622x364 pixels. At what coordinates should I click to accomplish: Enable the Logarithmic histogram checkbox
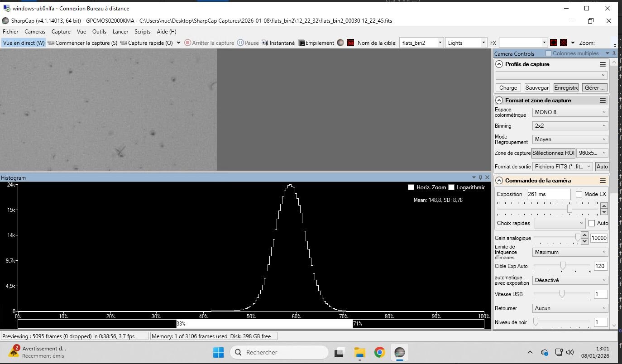click(451, 187)
